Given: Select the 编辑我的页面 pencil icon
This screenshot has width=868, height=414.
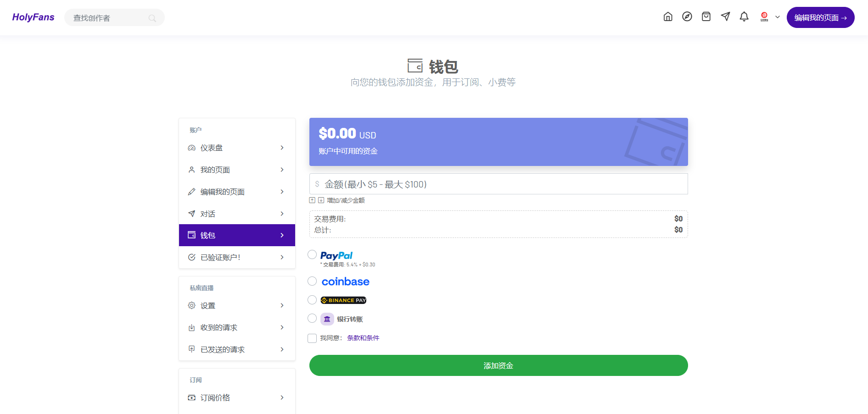Looking at the screenshot, I should pyautogui.click(x=192, y=192).
